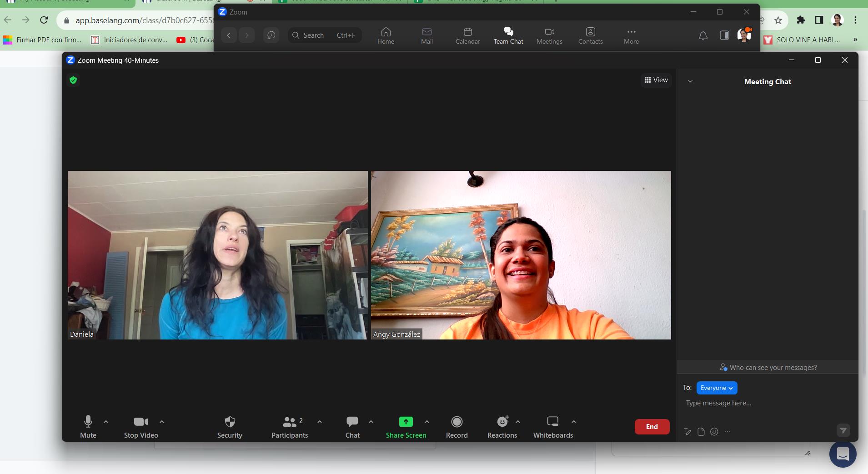Open the Contacts tab in Zoom
The image size is (868, 474).
pyautogui.click(x=590, y=35)
